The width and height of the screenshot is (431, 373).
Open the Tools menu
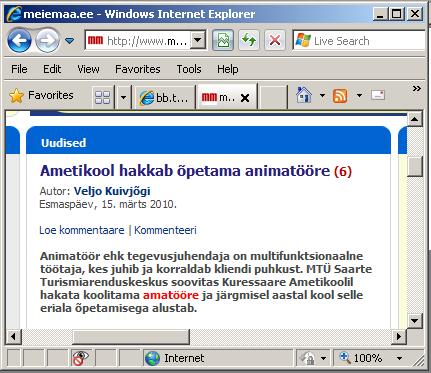tap(189, 69)
